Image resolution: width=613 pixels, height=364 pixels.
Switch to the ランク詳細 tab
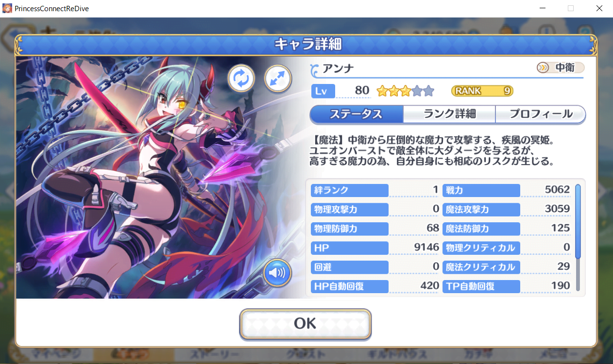point(449,115)
